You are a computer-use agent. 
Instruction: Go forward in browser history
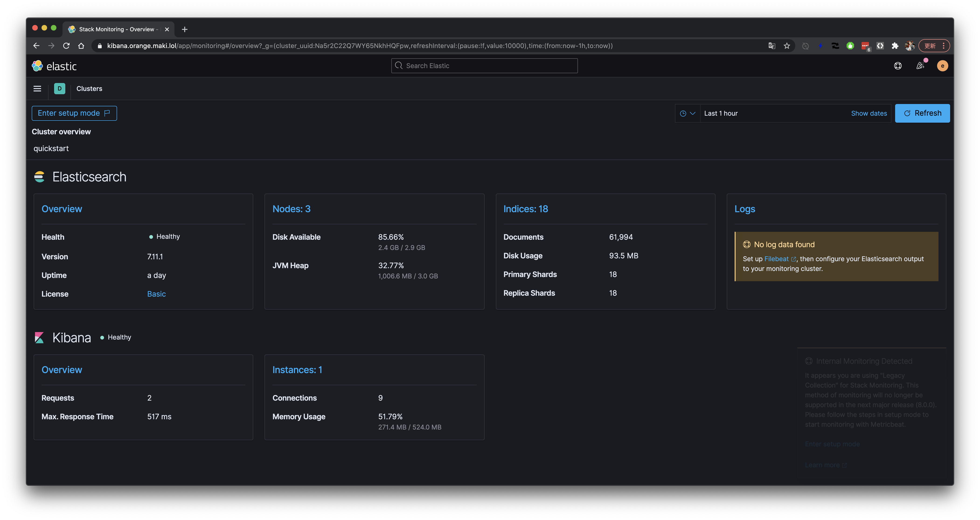tap(51, 46)
